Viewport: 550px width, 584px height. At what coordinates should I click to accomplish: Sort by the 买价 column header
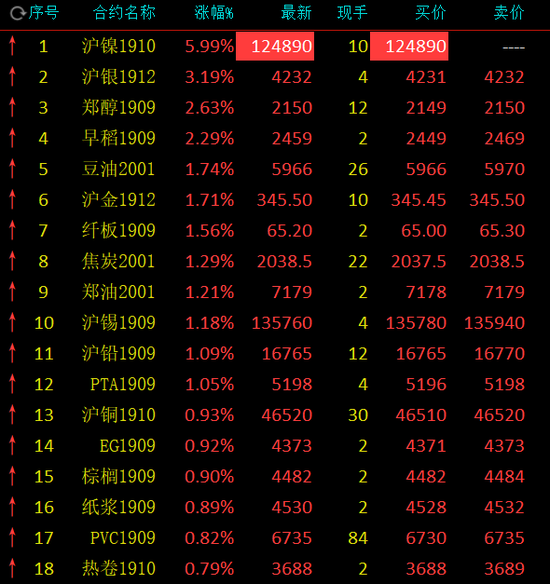pos(430,13)
